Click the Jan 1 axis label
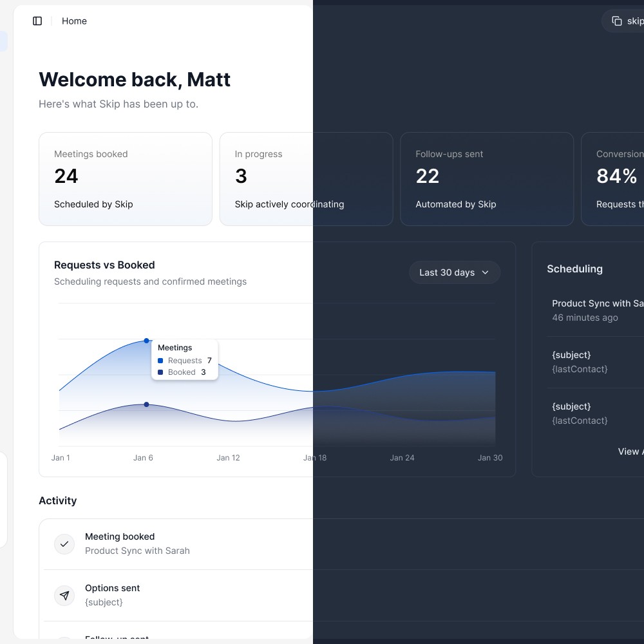The height and width of the screenshot is (644, 644). [61, 457]
